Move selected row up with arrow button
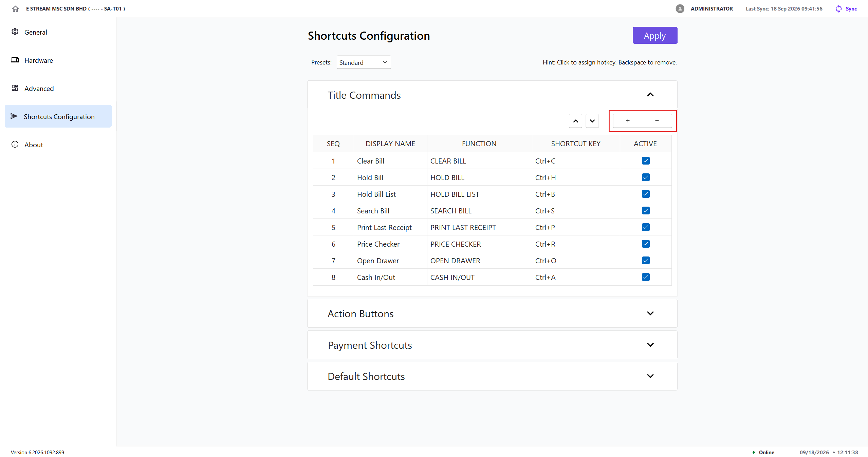This screenshot has height=457, width=868. (x=575, y=121)
